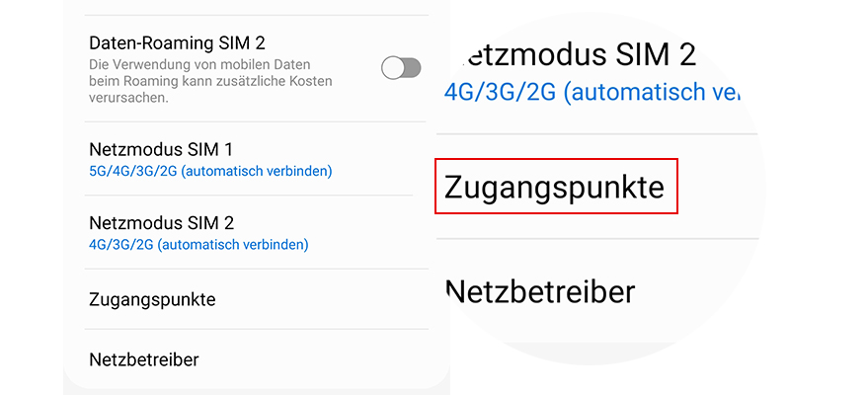This screenshot has width=868, height=395.
Task: Open Netzbetreiber in the left settings list
Action: click(144, 359)
